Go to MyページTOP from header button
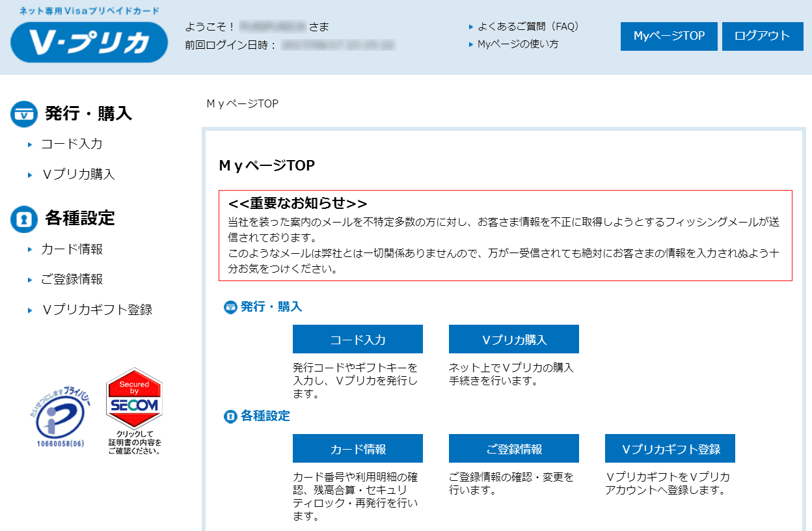Screen dimensions: 812x531 [669, 36]
